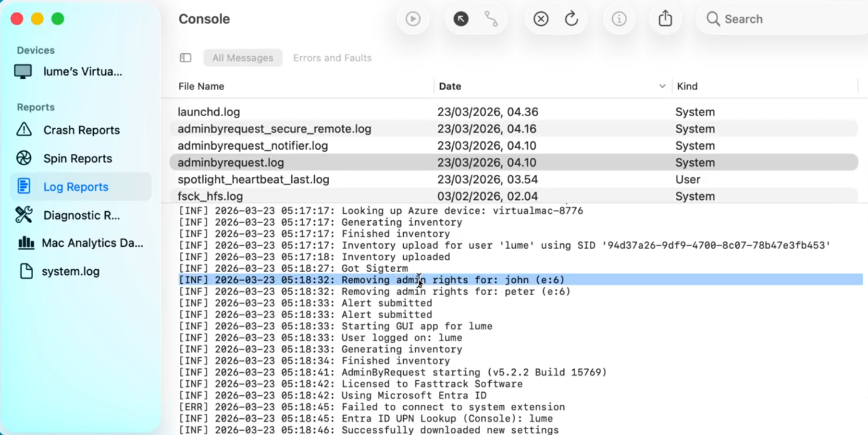The height and width of the screenshot is (435, 868).
Task: Click the User kind cell
Action: (x=688, y=180)
